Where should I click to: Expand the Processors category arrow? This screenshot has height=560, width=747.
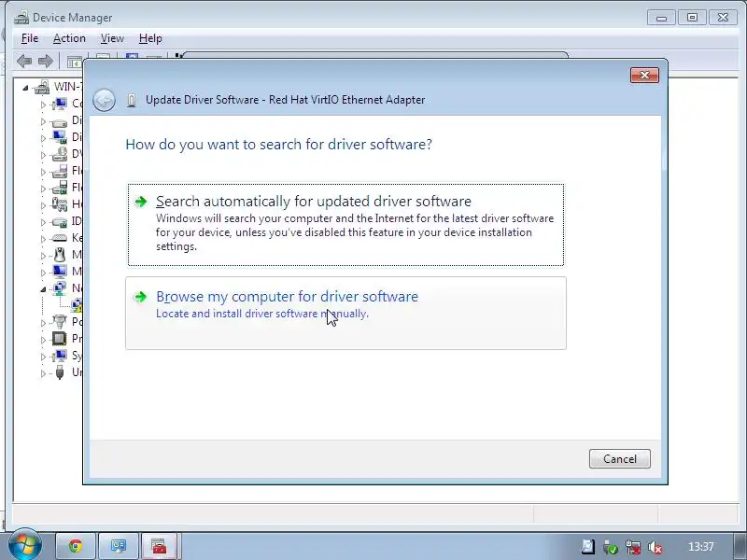pos(43,340)
